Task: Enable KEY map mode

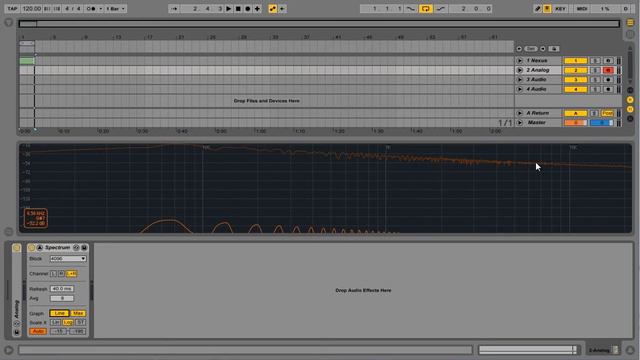Action: (x=560, y=9)
